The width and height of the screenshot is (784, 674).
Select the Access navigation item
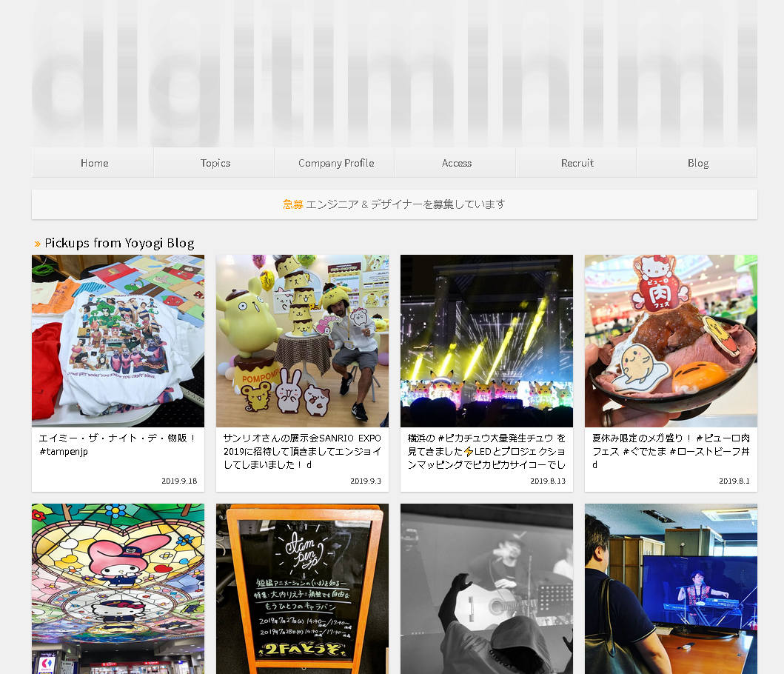tap(455, 163)
